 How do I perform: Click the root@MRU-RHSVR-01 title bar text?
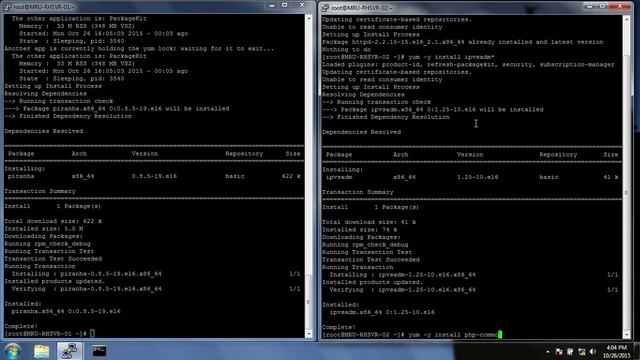[x=43, y=7]
